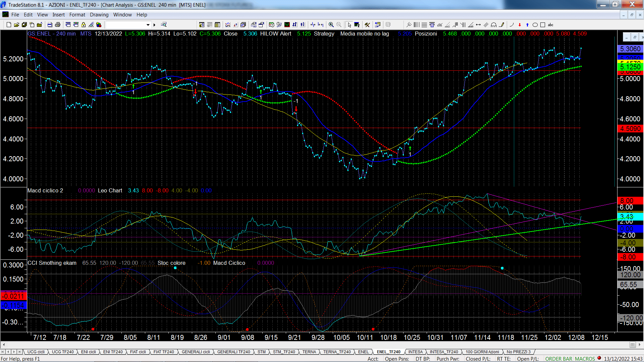Click the increase bar spacing icon
The height and width of the screenshot is (362, 644).
(321, 25)
